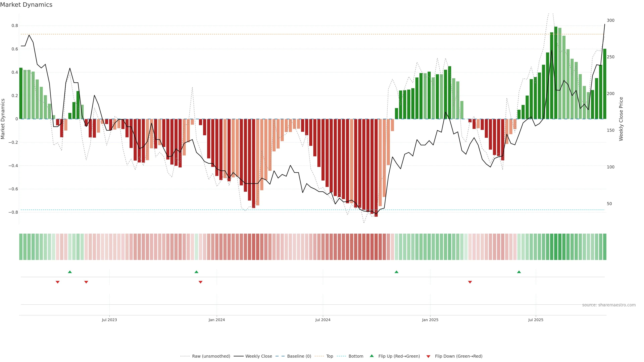Toggle the Baseline (0) legend entry
The height and width of the screenshot is (362, 644).
[299, 356]
